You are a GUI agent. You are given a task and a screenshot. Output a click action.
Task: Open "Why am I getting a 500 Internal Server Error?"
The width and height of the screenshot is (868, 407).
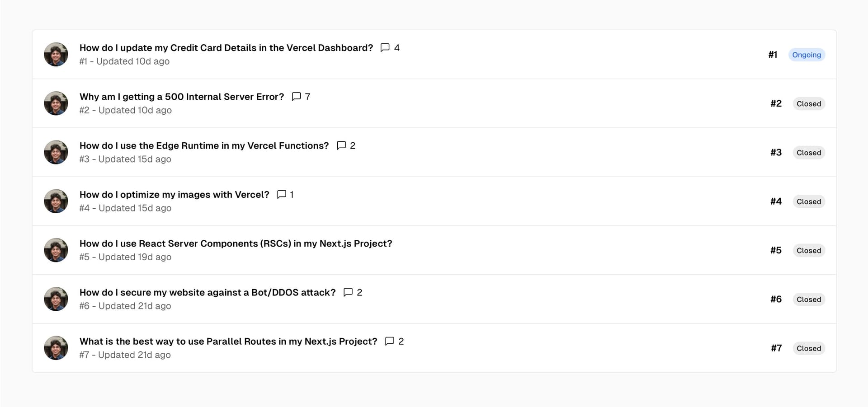[x=181, y=97]
